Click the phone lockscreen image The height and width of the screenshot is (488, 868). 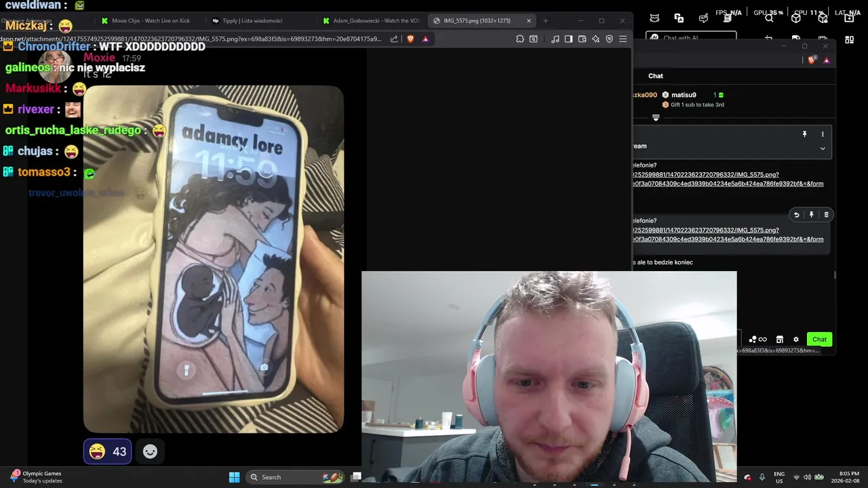coord(214,259)
